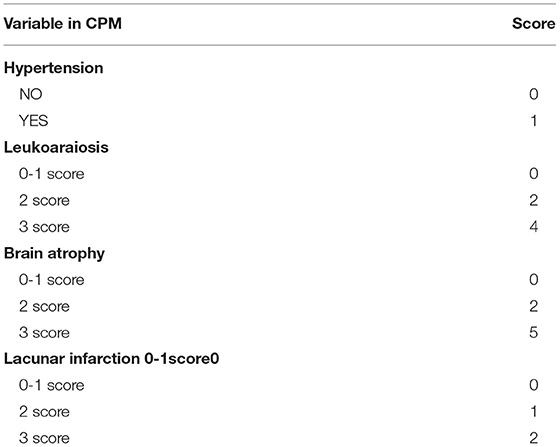Select the Leukoaraiosis category heading
Viewport: 560px width, 447px height.
[56, 147]
